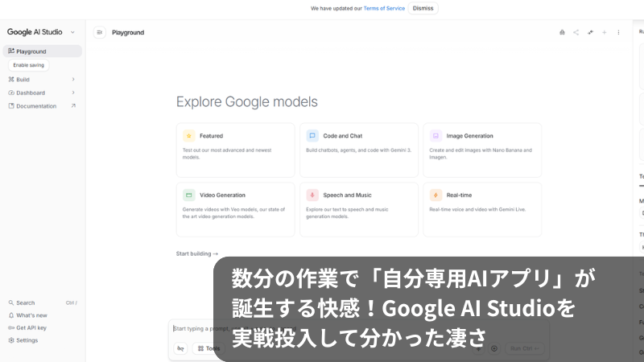
Task: Click the compare mode icon in the toolbar
Action: click(x=590, y=32)
